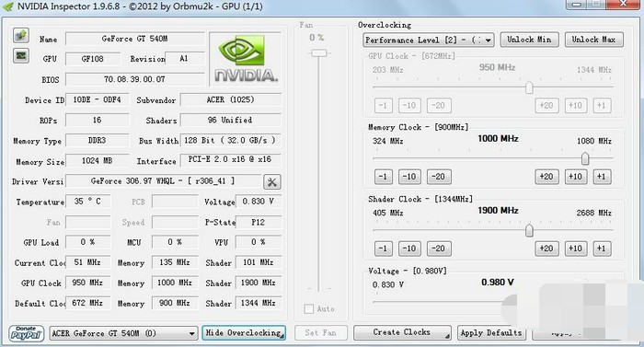Viewport: 644px width, 347px height.
Task: Open the sensor monitoring icon beside GPU
Action: tap(21, 55)
